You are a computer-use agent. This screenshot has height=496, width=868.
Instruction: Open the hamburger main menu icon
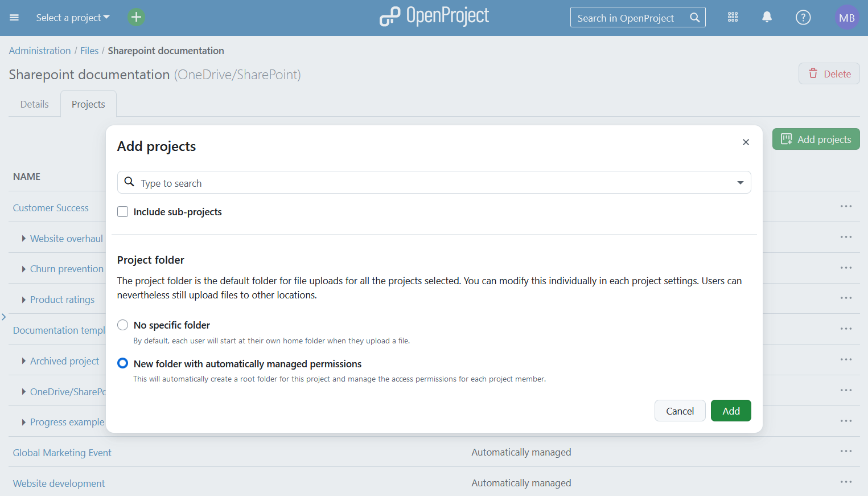click(x=14, y=18)
